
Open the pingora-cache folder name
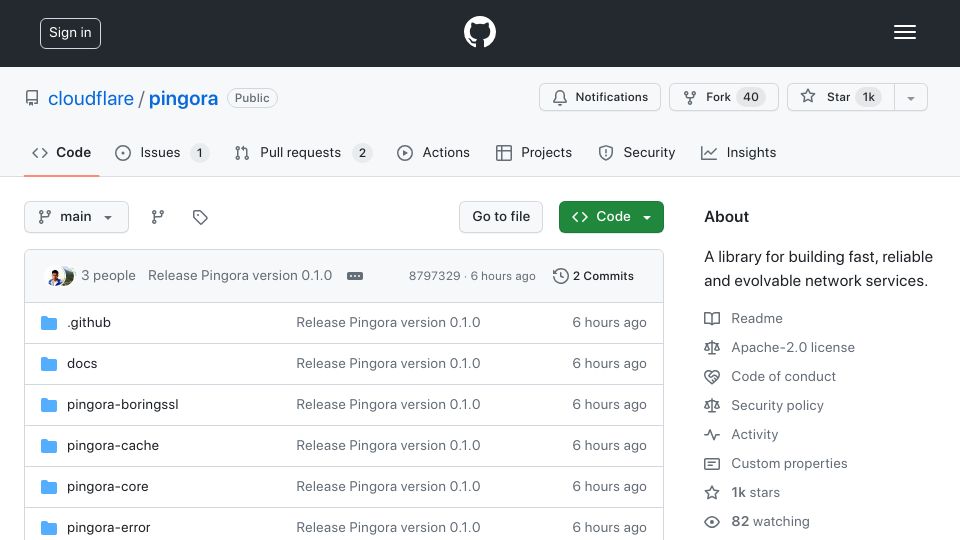[113, 446]
